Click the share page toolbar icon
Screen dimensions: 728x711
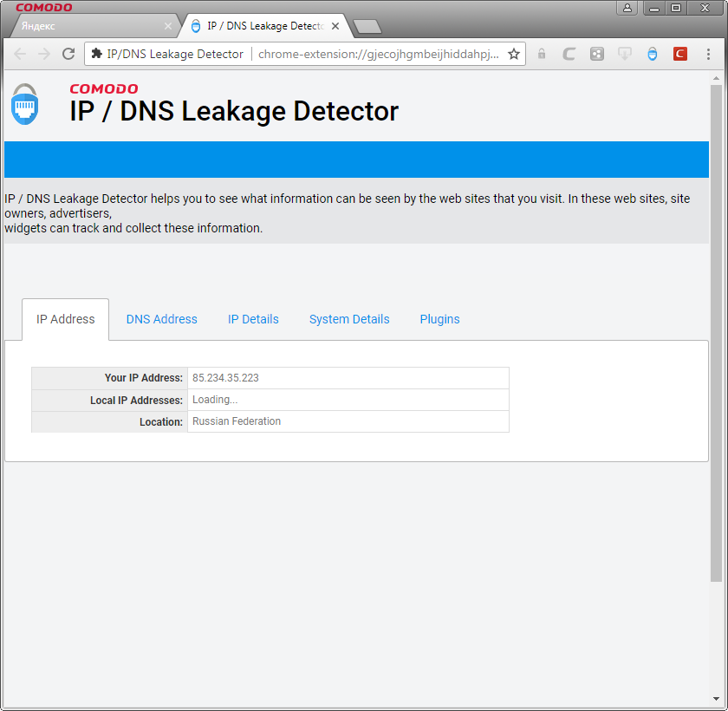(597, 54)
